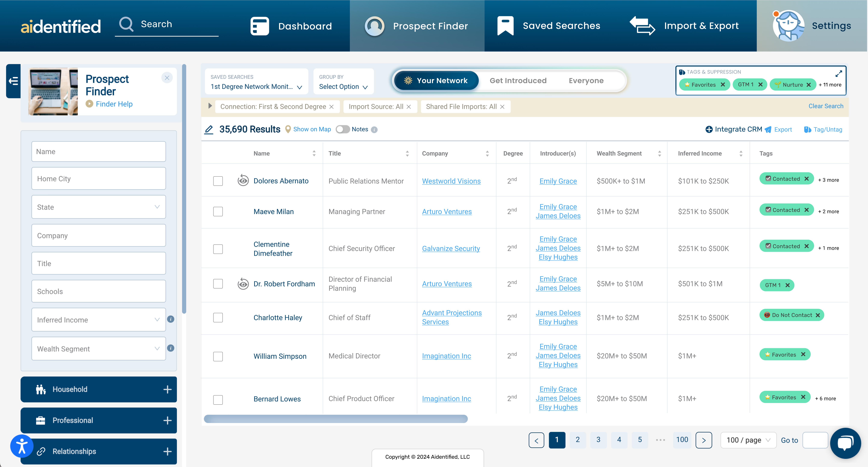
Task: Select the Charlotte Haley row checkbox
Action: 218,317
